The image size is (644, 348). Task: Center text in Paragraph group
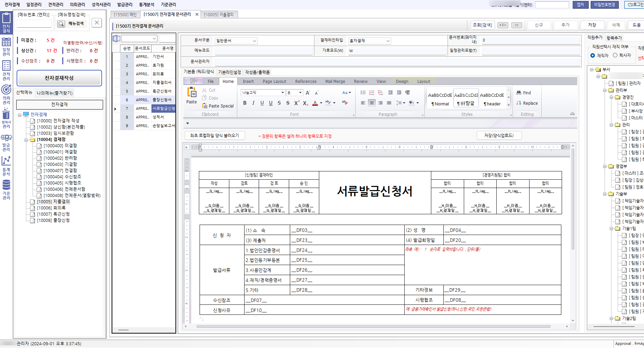(372, 103)
